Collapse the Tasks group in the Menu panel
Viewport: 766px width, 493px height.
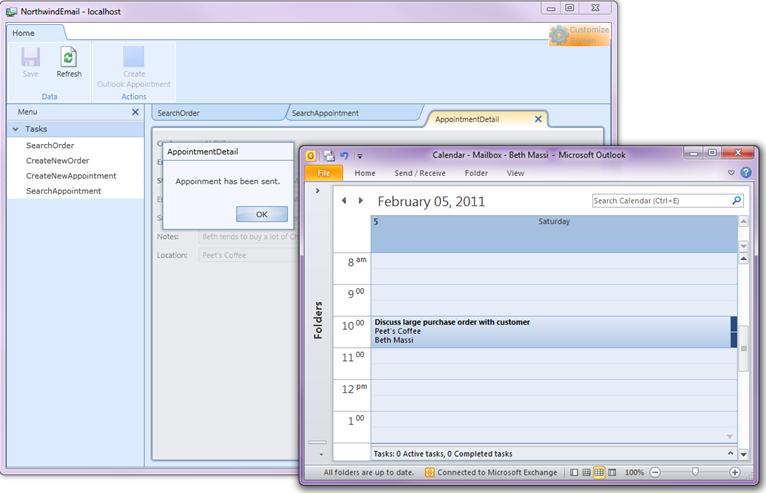[15, 129]
